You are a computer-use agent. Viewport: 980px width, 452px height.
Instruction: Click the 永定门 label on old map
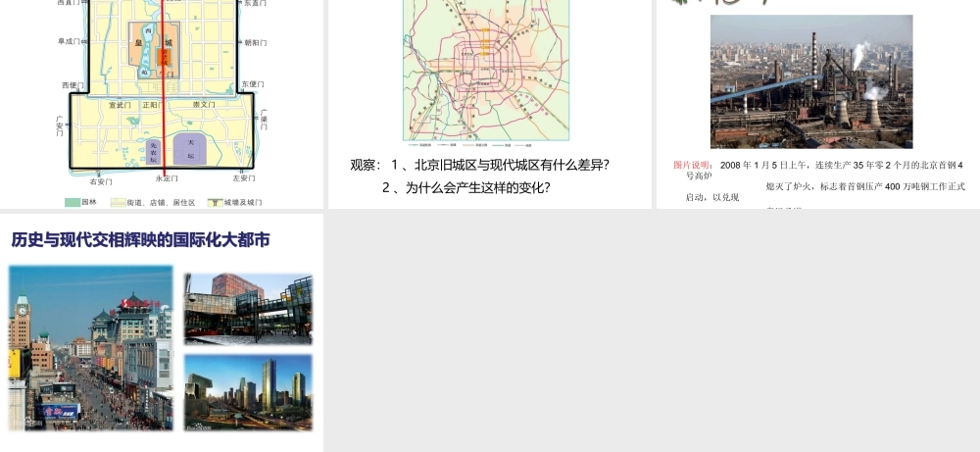[x=167, y=178]
